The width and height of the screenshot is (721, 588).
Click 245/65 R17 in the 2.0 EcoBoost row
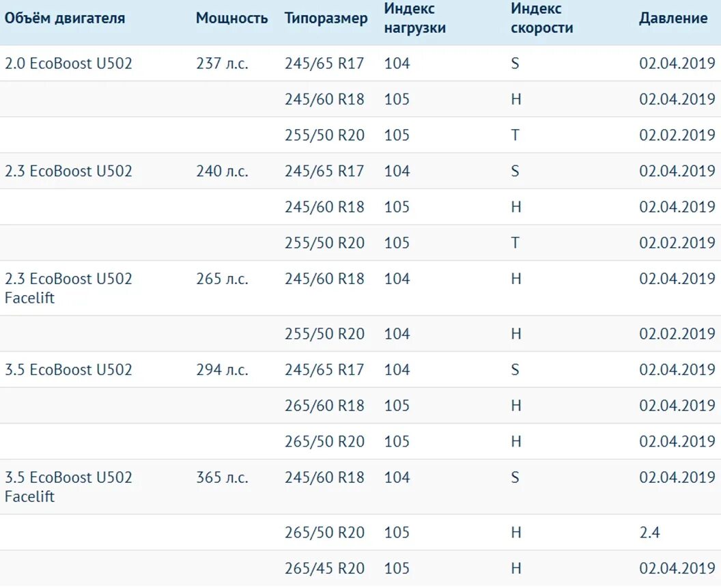pos(324,64)
